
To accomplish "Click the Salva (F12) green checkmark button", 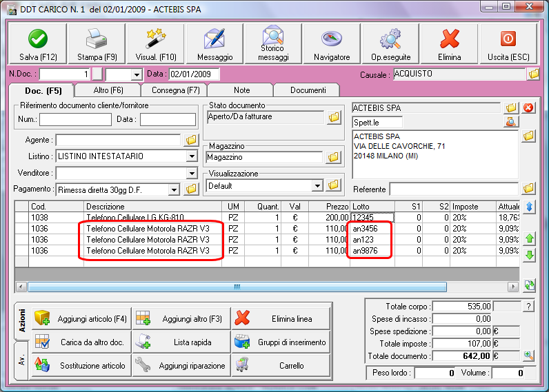I will coord(38,44).
